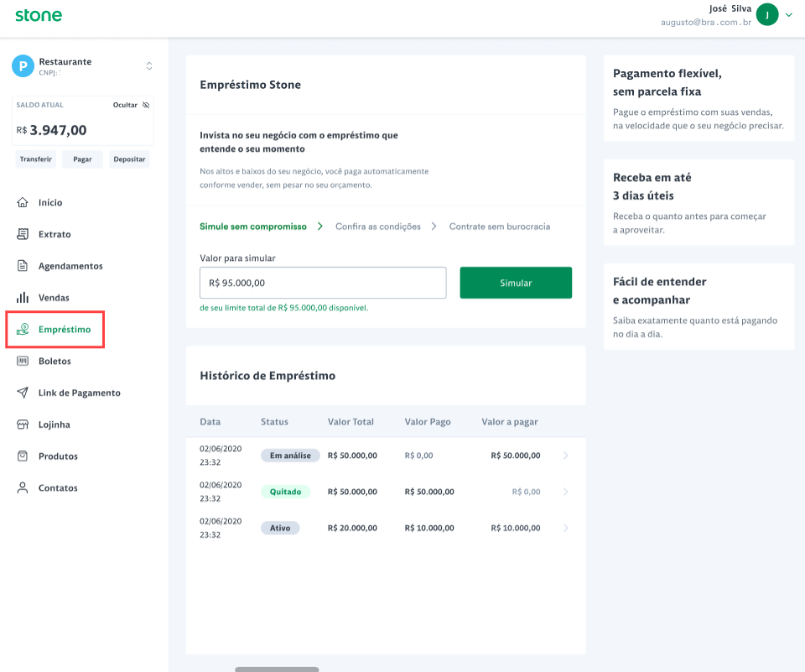Expand the Quitado loan row chevron
Image resolution: width=805 pixels, height=672 pixels.
click(x=565, y=492)
